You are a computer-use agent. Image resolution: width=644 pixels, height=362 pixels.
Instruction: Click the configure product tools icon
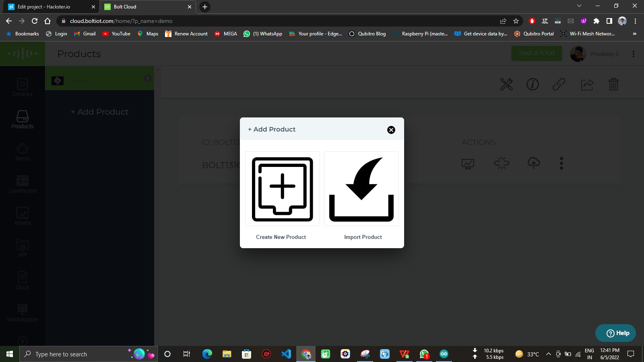coord(506,84)
